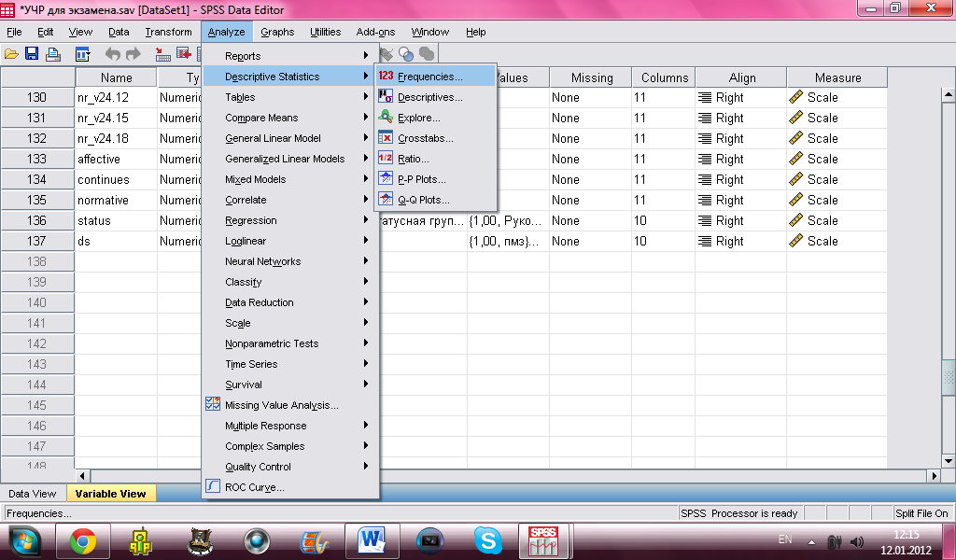Viewport: 956px width, 560px height.
Task: Click values cell '{1,00, Руко…'
Action: (x=508, y=220)
